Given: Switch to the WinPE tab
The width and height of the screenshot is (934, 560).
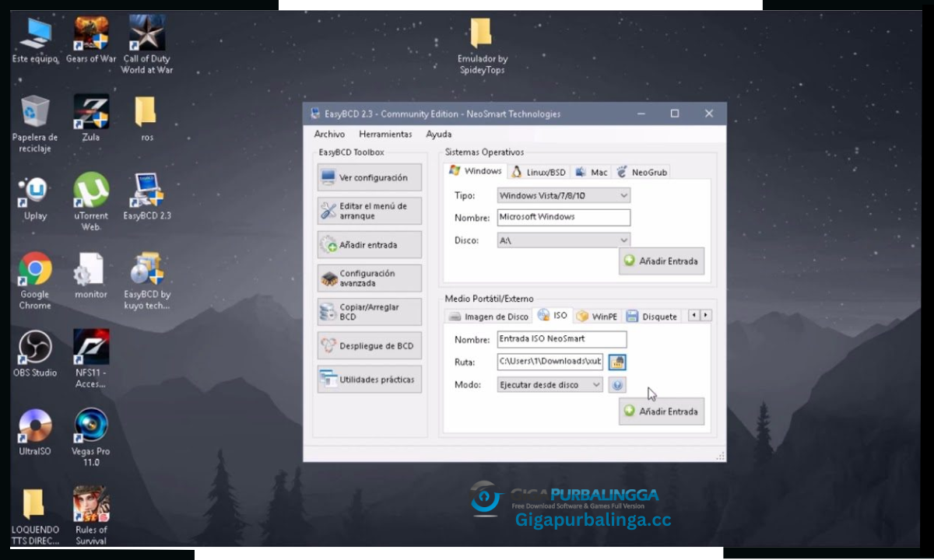Looking at the screenshot, I should tap(597, 317).
